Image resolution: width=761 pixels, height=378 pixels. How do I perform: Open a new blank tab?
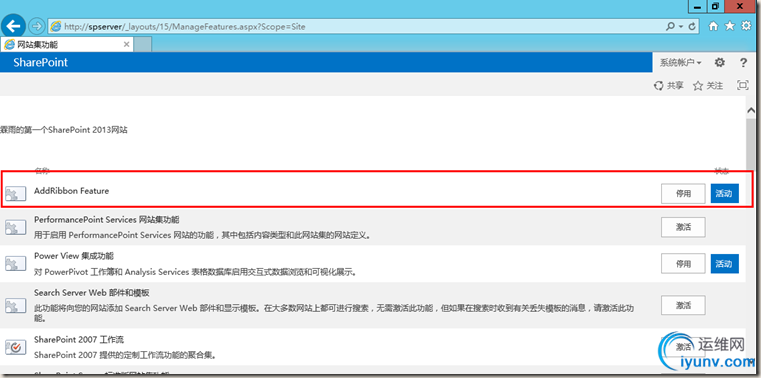(x=143, y=45)
